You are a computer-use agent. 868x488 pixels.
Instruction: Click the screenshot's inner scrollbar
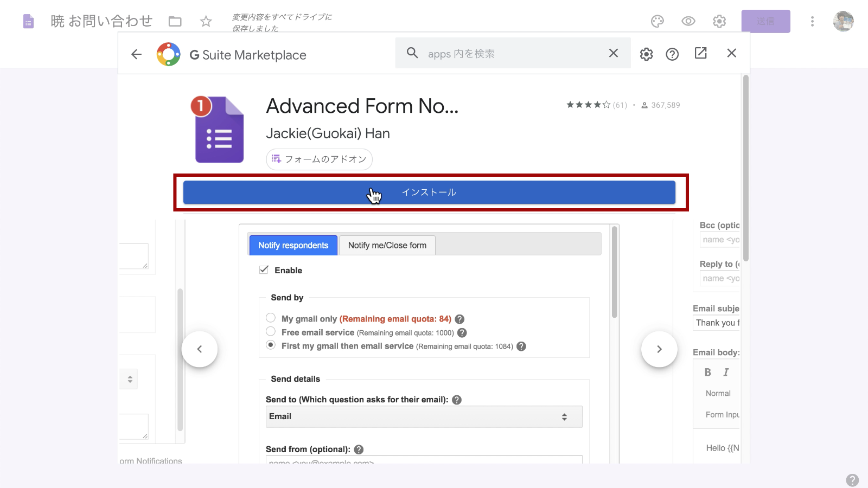click(615, 272)
